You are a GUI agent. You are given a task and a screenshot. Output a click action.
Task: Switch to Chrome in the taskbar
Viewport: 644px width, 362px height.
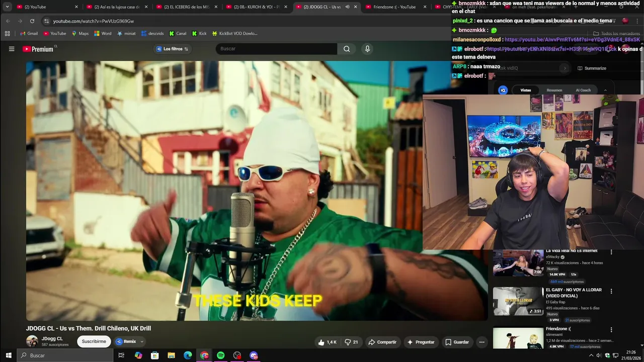tap(204, 355)
